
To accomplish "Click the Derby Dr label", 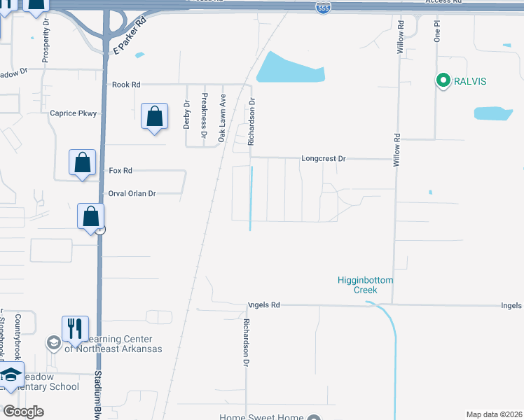I will (x=186, y=115).
